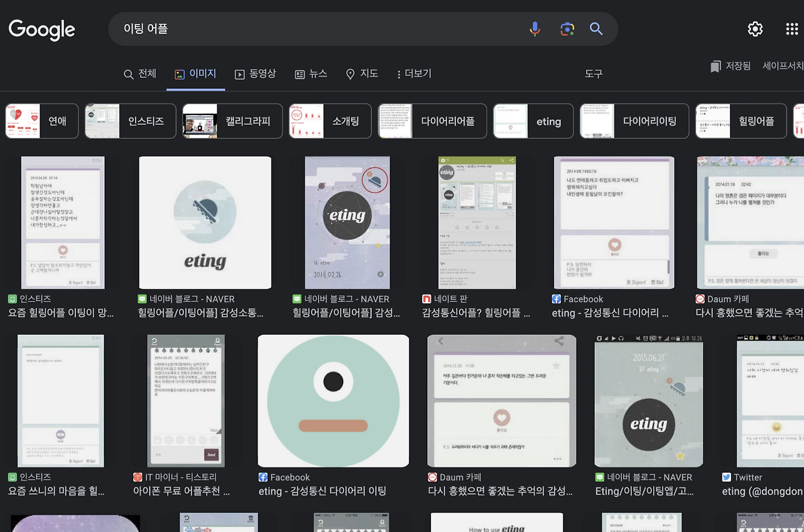Open result 'Eting/이팅/이팅앱/고...'
804x532 pixels.
tap(644, 491)
